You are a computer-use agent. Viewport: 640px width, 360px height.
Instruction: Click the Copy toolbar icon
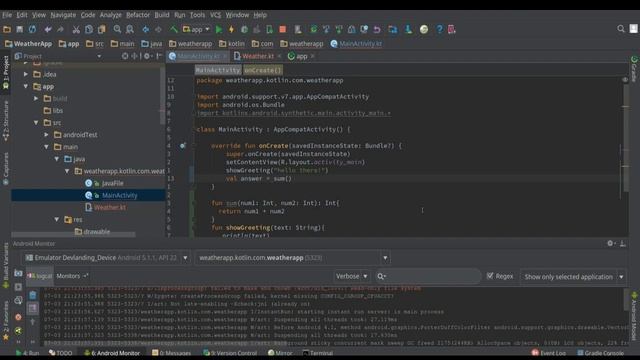(x=89, y=29)
